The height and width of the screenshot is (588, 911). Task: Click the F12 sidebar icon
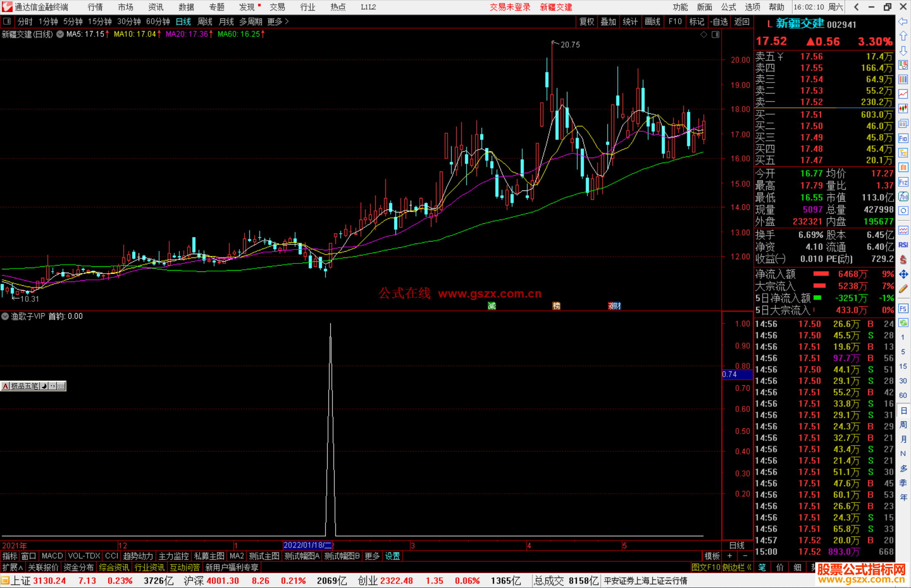click(903, 182)
